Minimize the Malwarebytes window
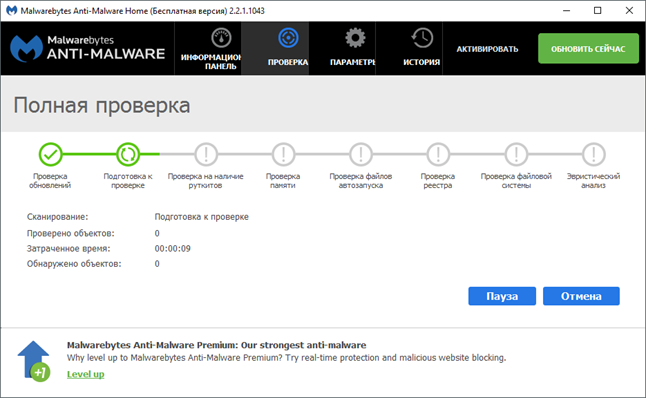This screenshot has width=646, height=398. [x=567, y=10]
